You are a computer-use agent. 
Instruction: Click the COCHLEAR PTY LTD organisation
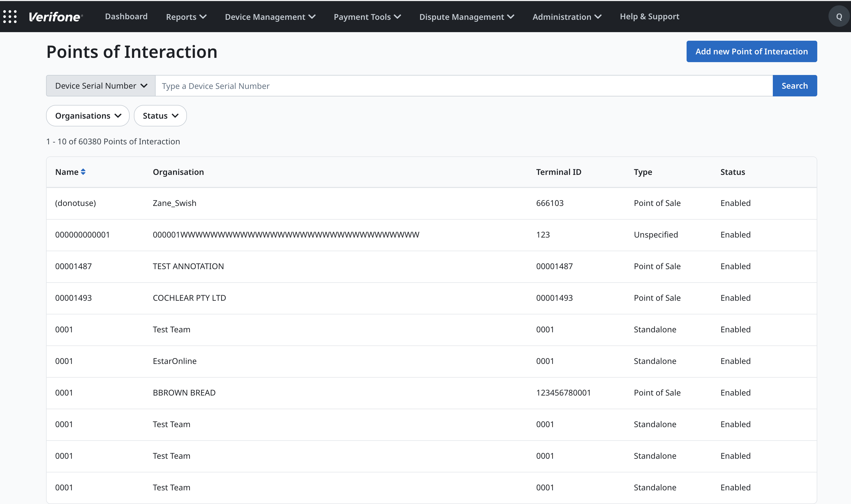[189, 298]
